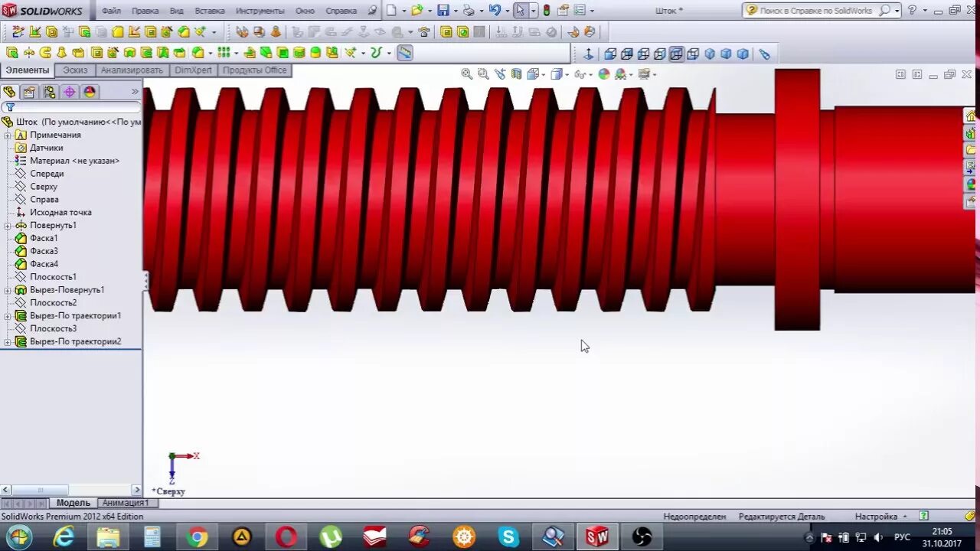Open the DisplayManager color wheel tab icon
The image size is (980, 551).
click(90, 92)
